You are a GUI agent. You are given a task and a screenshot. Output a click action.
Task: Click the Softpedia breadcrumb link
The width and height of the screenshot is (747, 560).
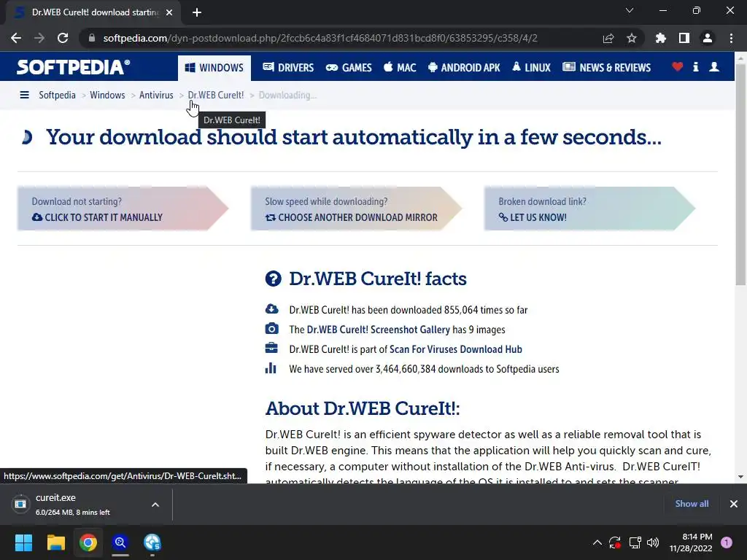[57, 95]
